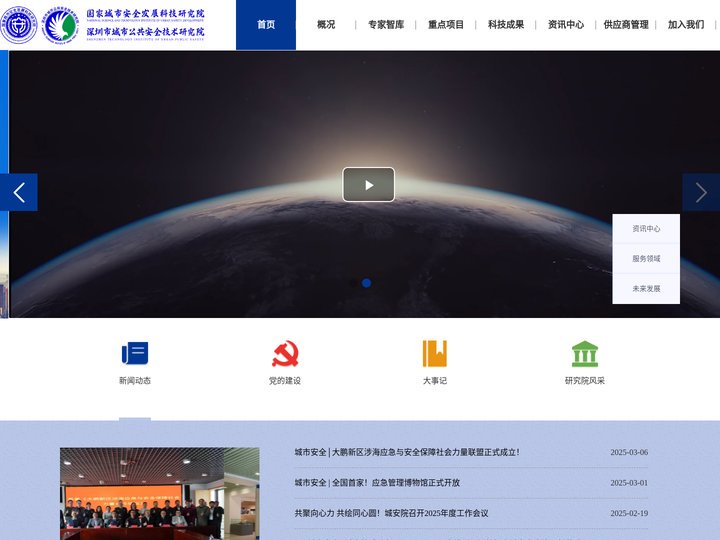Open the 资讯中心 top menu item
The image size is (720, 540).
click(566, 25)
